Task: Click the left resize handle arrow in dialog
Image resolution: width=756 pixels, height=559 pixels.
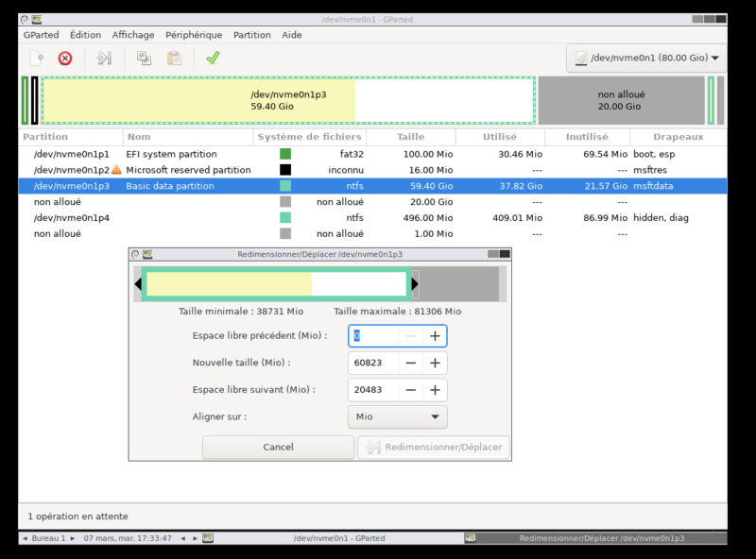Action: (x=138, y=283)
